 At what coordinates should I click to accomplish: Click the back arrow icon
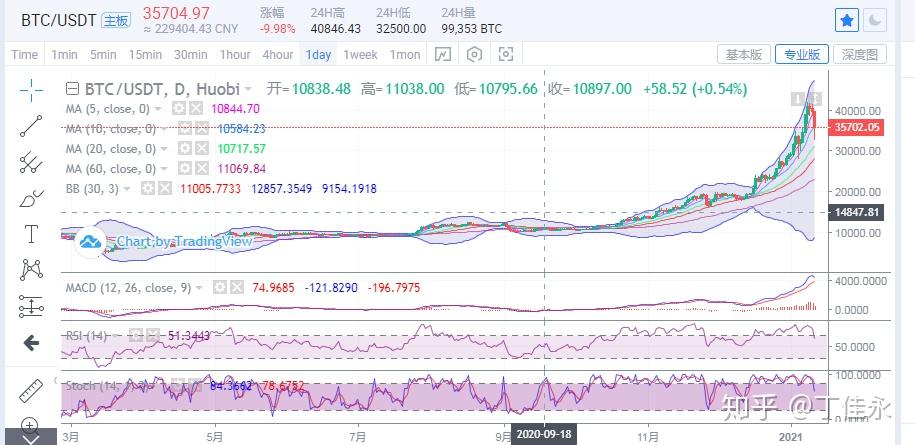31,343
